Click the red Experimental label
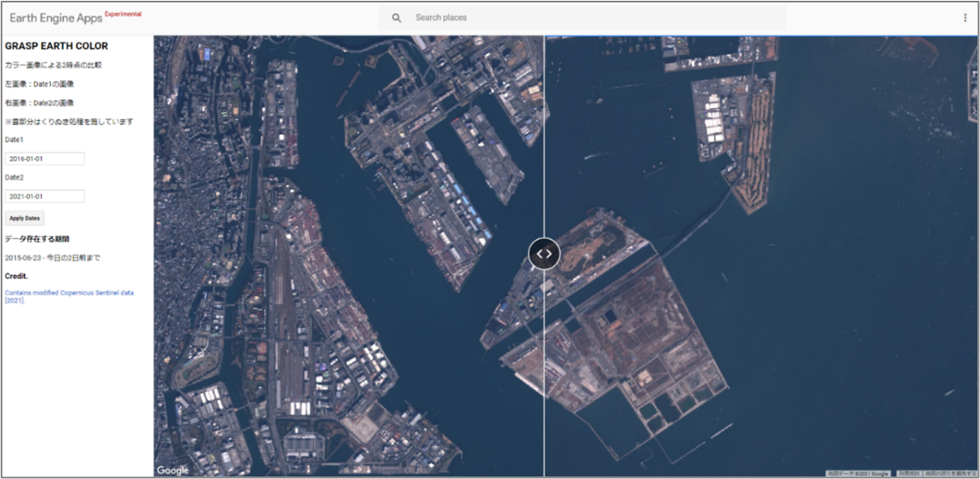The width and height of the screenshot is (980, 479). tap(122, 14)
